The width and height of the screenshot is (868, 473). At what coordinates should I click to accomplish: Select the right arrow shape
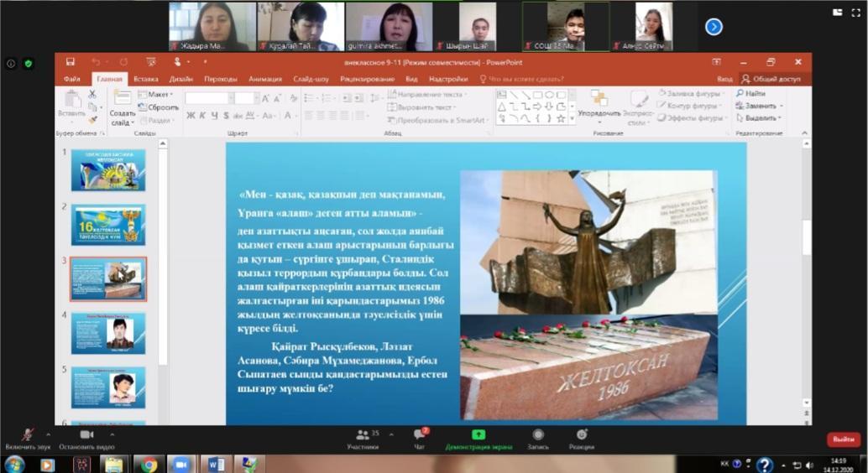coord(537,107)
